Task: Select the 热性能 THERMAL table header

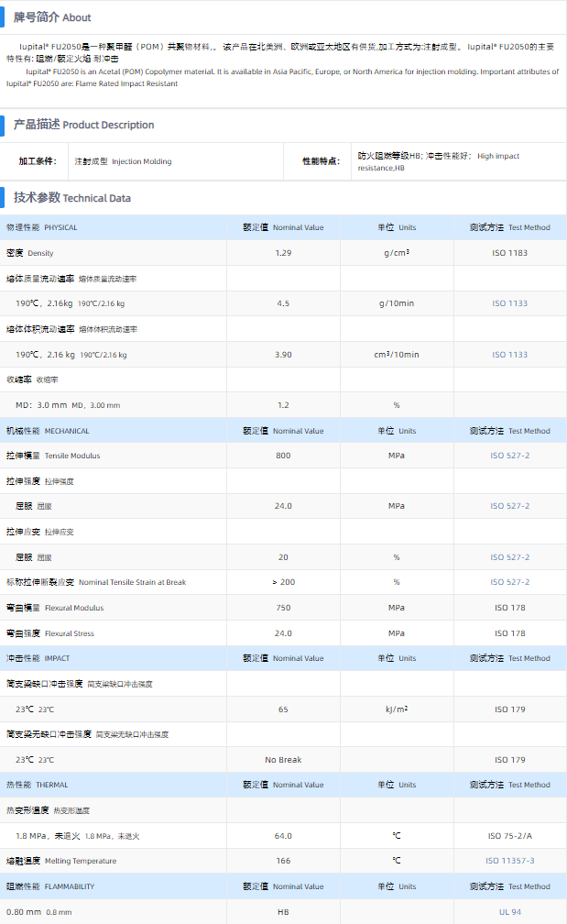Action: pyautogui.click(x=38, y=785)
